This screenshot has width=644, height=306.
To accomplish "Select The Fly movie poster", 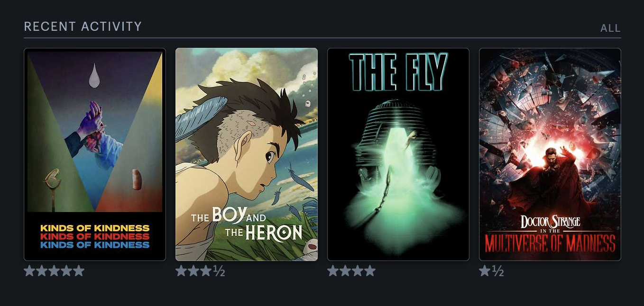I will tap(398, 154).
